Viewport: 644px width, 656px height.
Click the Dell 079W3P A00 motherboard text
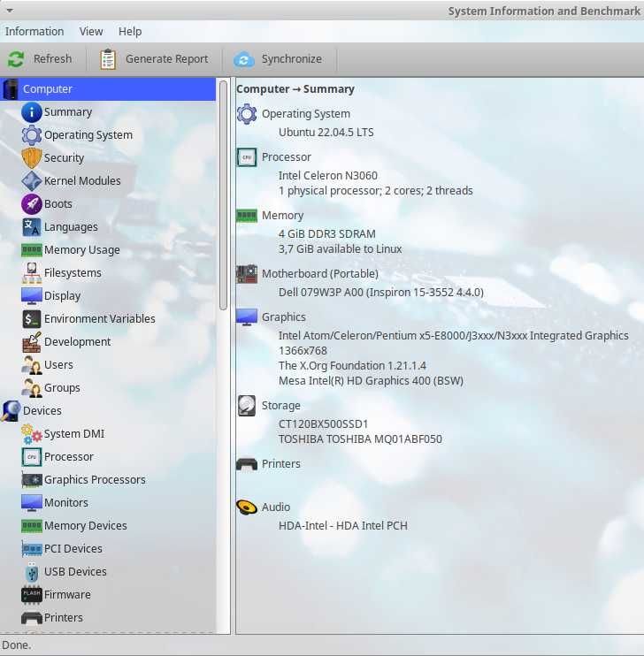[x=381, y=292]
